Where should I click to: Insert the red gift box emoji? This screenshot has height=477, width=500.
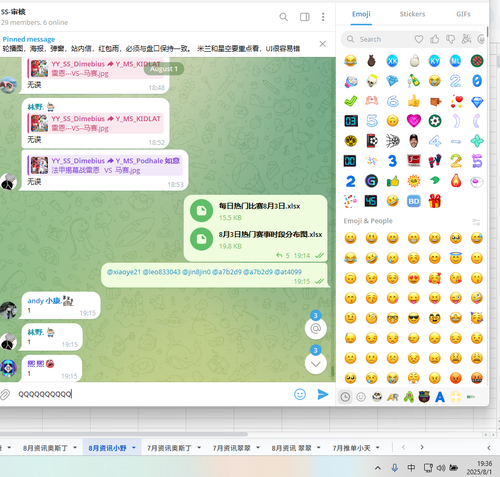435,201
